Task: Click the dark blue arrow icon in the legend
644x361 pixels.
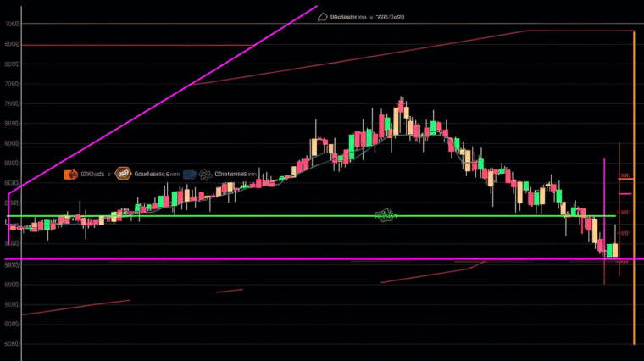Action: tap(190, 175)
